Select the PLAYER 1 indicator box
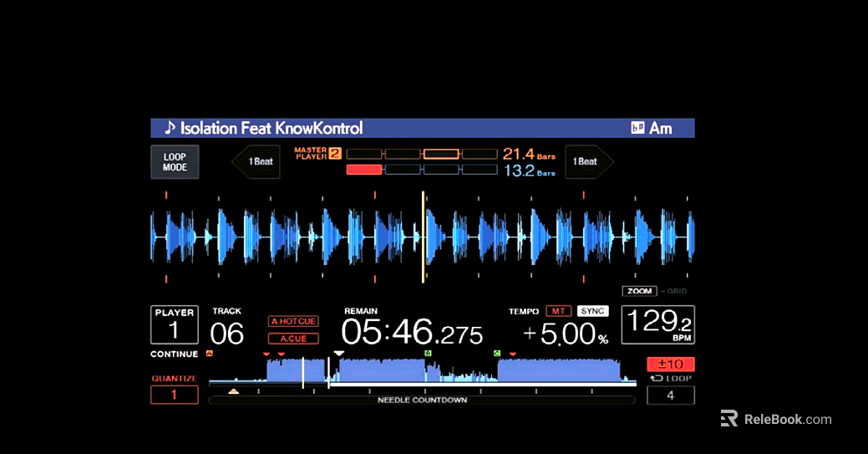This screenshot has width=868, height=454. pyautogui.click(x=175, y=325)
